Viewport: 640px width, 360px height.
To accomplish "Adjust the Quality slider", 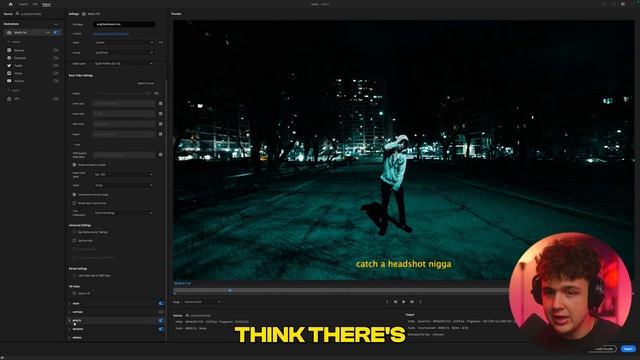I will pos(122,93).
